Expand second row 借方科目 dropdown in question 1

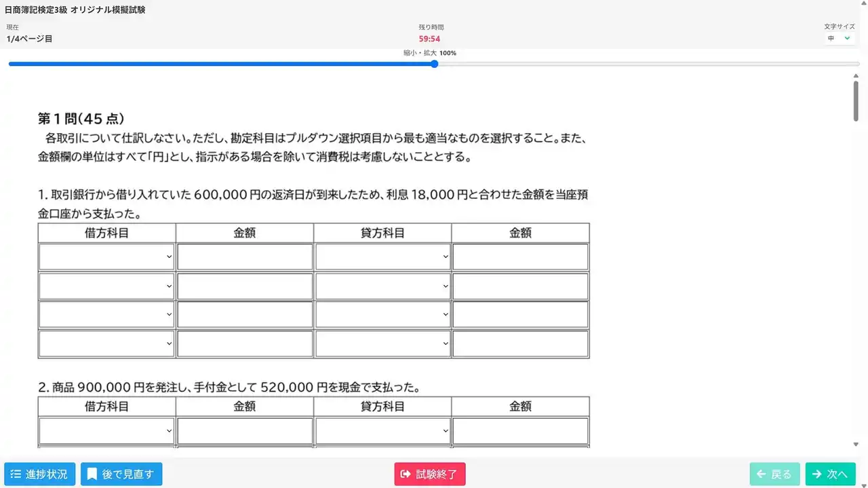[106, 286]
